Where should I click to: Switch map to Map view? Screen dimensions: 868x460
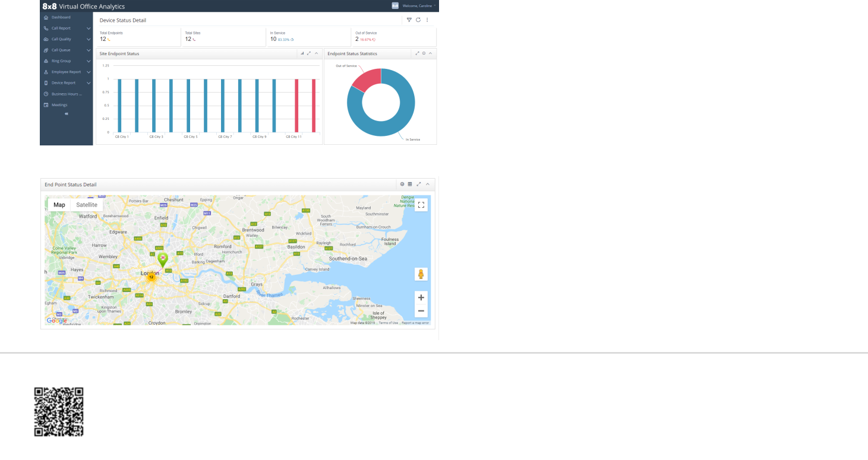[x=59, y=205]
